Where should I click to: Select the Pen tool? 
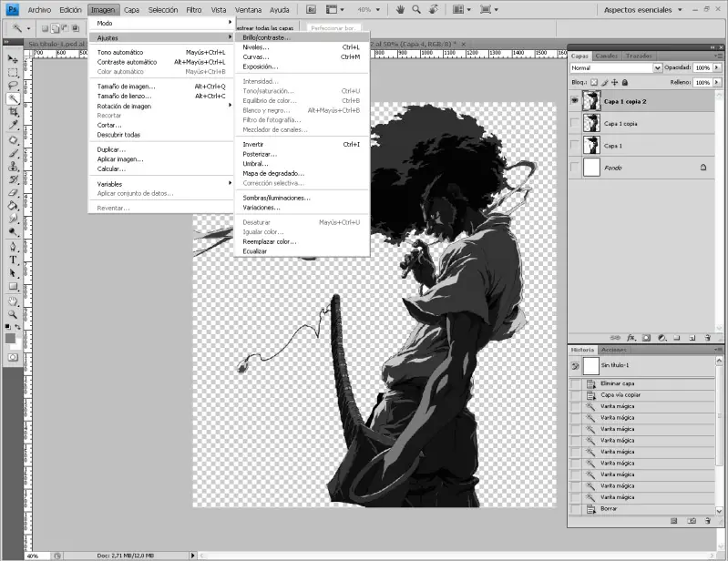click(x=13, y=247)
